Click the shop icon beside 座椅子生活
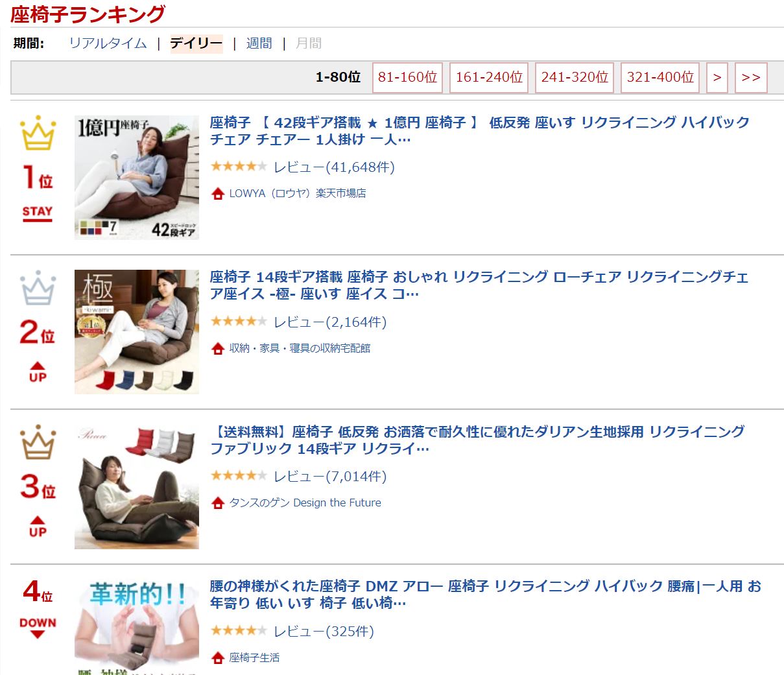This screenshot has height=675, width=784. coord(218,657)
